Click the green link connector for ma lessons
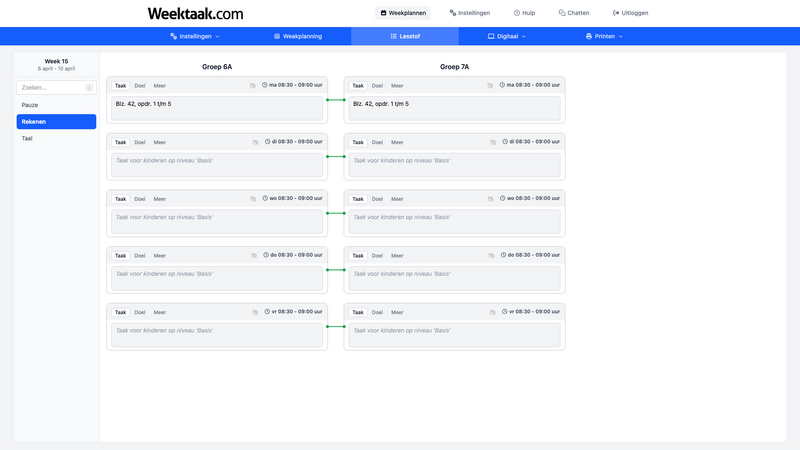 336,100
